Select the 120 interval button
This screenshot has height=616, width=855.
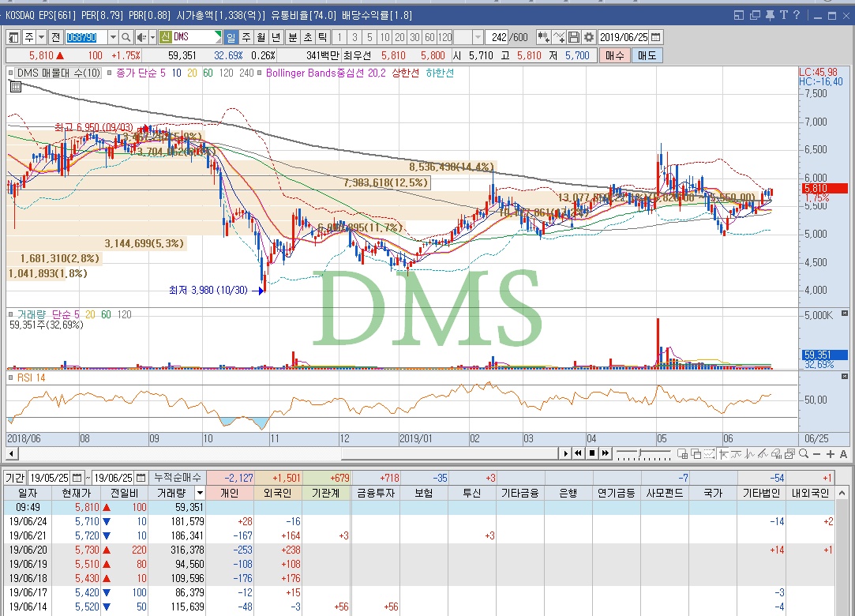pyautogui.click(x=445, y=37)
